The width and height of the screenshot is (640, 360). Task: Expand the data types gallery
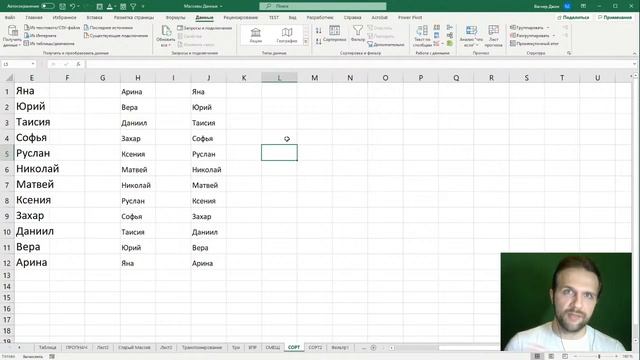pyautogui.click(x=306, y=42)
